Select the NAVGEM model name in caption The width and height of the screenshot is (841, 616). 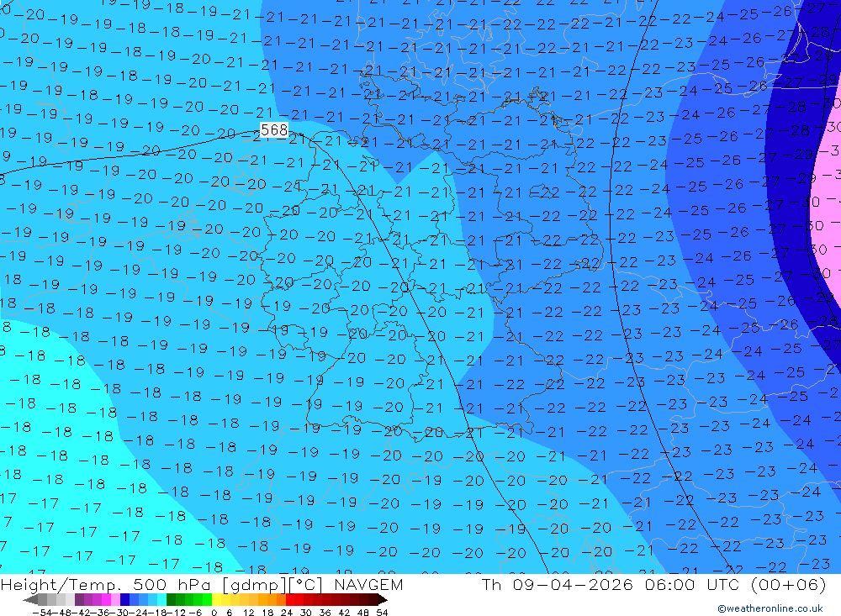[x=368, y=584]
